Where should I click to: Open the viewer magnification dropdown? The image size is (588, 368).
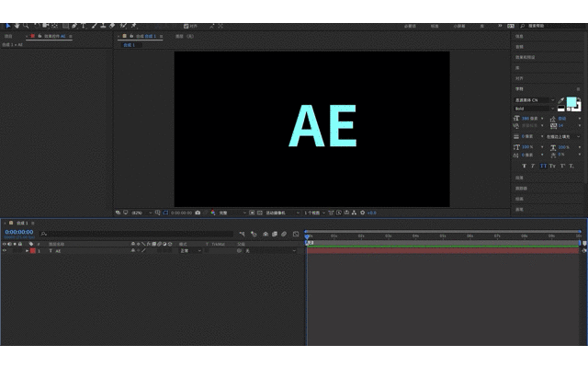[x=141, y=213]
